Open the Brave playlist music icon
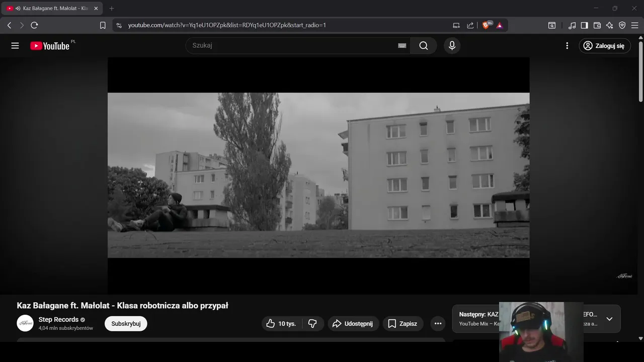 pyautogui.click(x=572, y=25)
